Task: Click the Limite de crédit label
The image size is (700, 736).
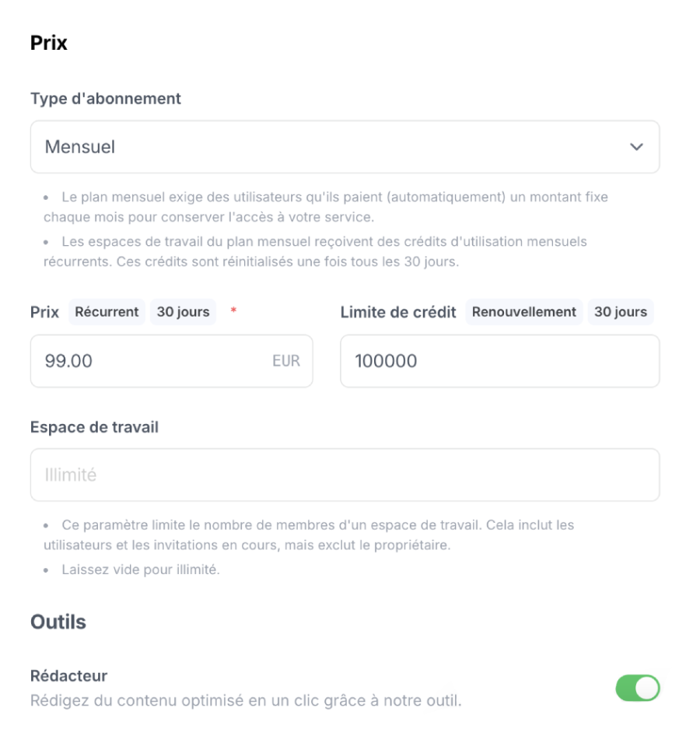Action: (x=398, y=312)
